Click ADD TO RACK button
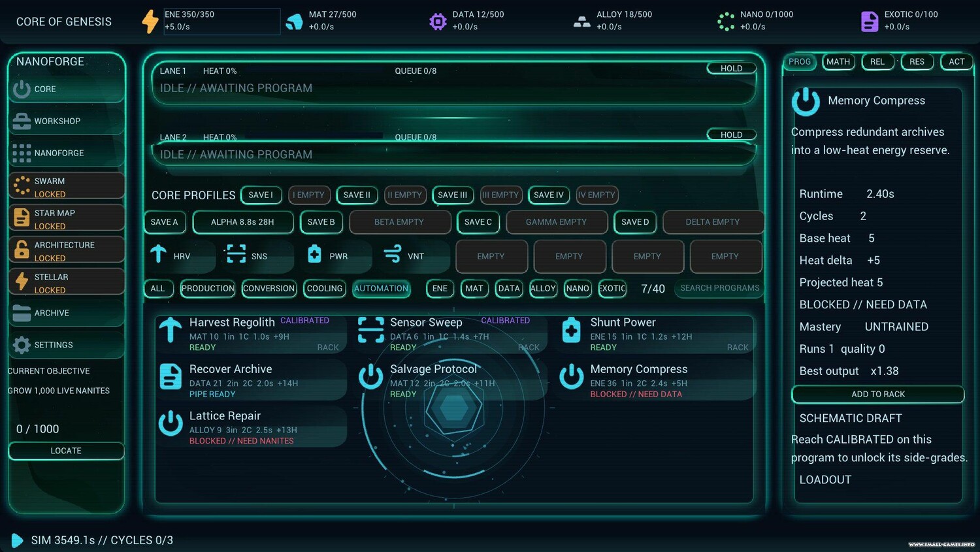The height and width of the screenshot is (552, 980). pos(878,395)
